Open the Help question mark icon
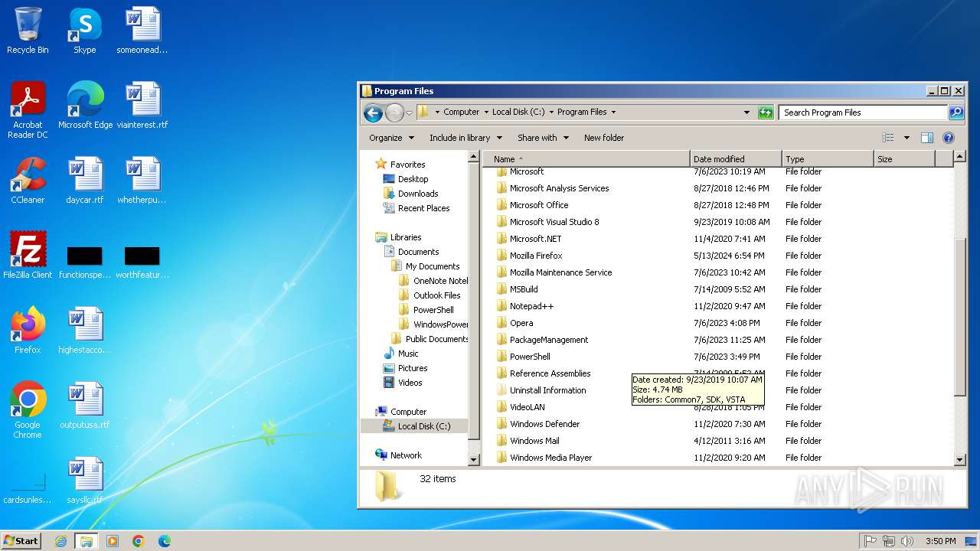The width and height of the screenshot is (980, 551). pos(949,138)
